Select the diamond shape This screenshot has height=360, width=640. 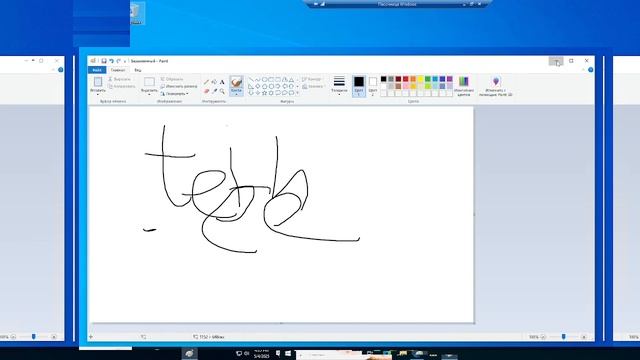pyautogui.click(x=258, y=86)
